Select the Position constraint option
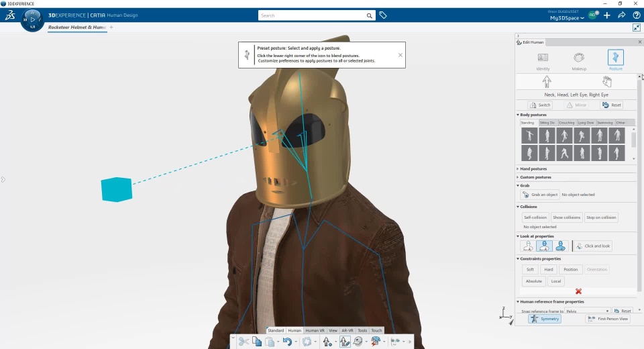The height and width of the screenshot is (349, 644). click(570, 270)
